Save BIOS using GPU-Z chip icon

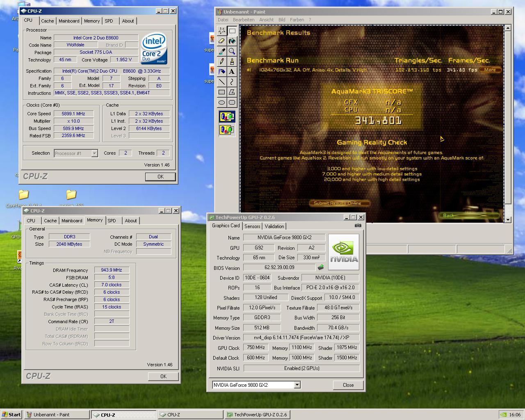[x=321, y=267]
